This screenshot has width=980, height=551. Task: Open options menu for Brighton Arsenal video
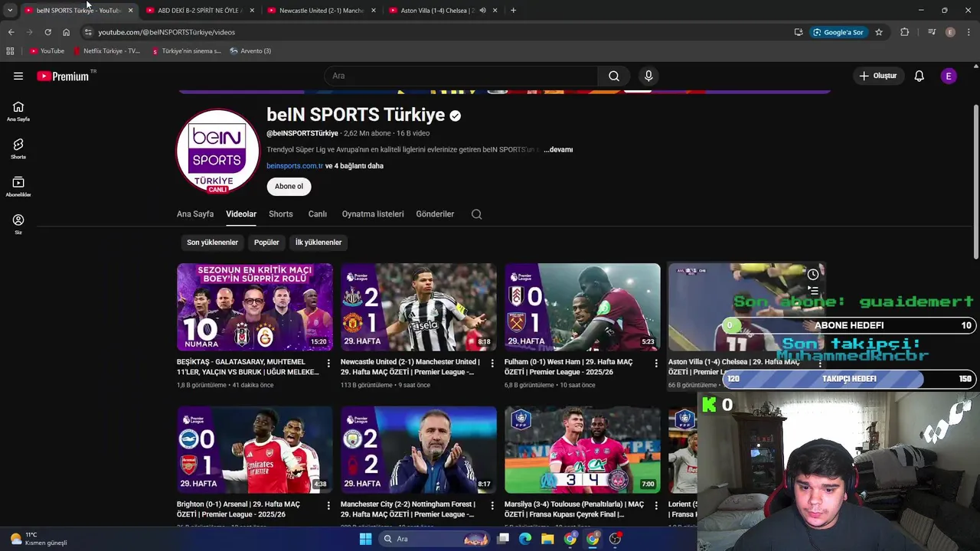click(328, 506)
